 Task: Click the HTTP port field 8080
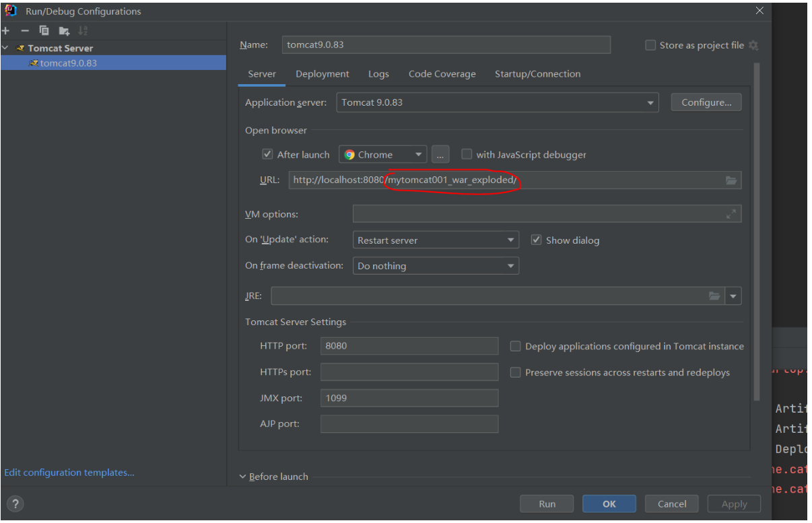(409, 346)
